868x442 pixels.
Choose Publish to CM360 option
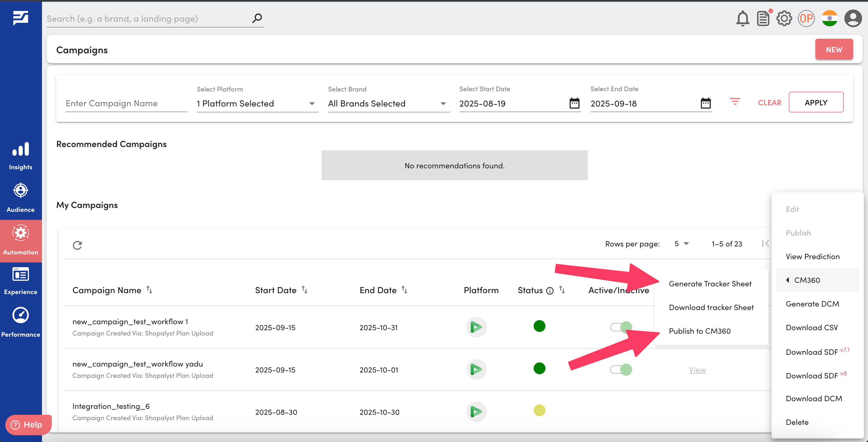[699, 331]
